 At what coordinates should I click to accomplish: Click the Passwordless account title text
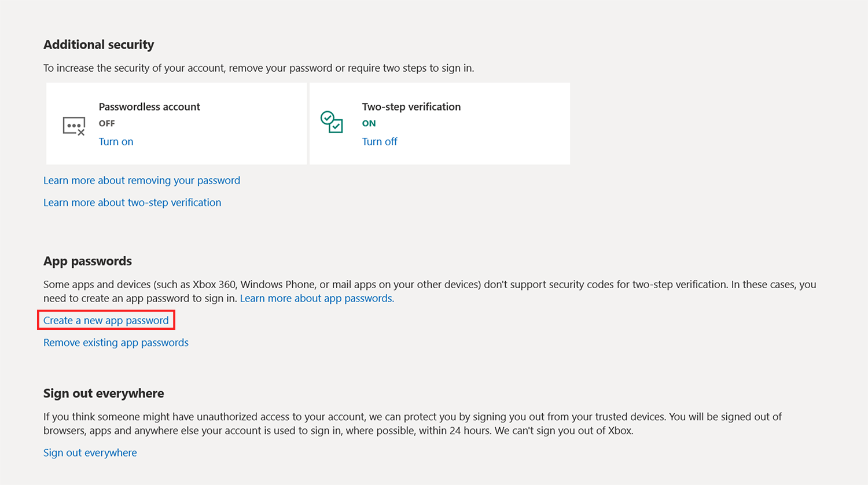click(149, 106)
